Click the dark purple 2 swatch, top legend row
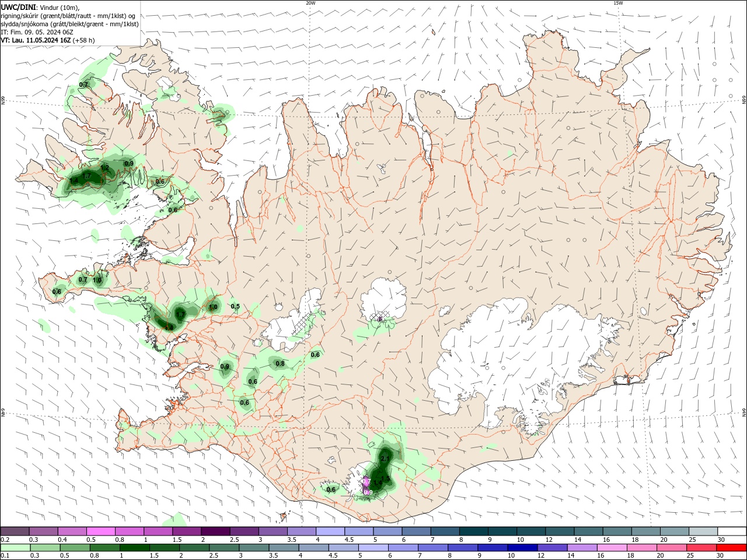The image size is (747, 560). (215, 531)
